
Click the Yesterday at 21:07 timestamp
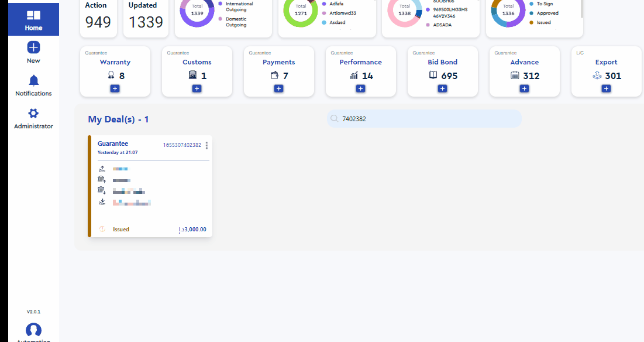tap(118, 152)
